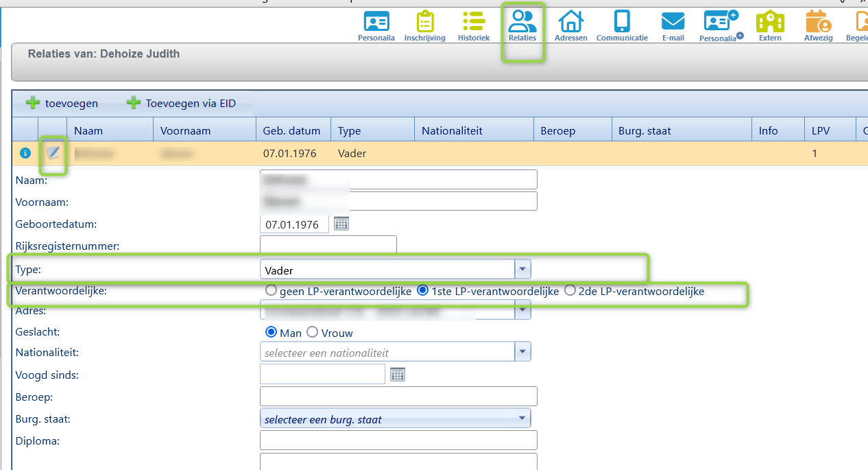Screen dimensions: 868x470
Task: Select geen LP-verantwoordelijke radio button
Action: click(272, 291)
